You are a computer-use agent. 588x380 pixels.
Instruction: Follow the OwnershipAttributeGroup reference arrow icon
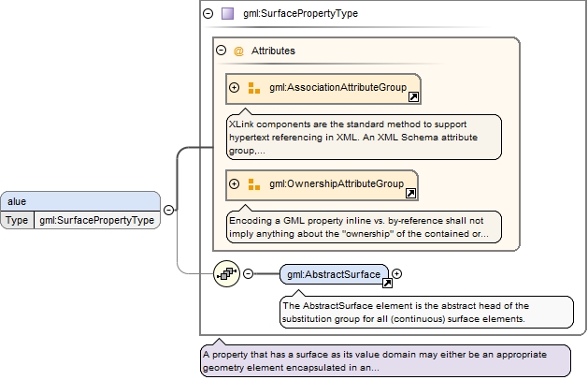[x=409, y=192]
